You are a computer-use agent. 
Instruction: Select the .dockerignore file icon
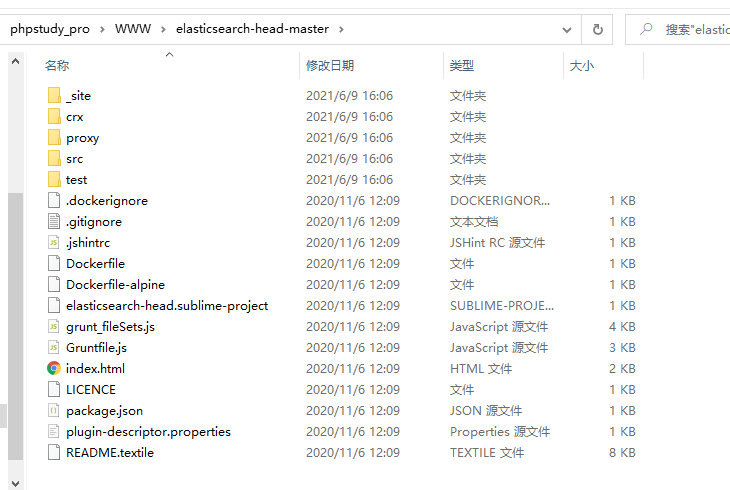pos(54,200)
